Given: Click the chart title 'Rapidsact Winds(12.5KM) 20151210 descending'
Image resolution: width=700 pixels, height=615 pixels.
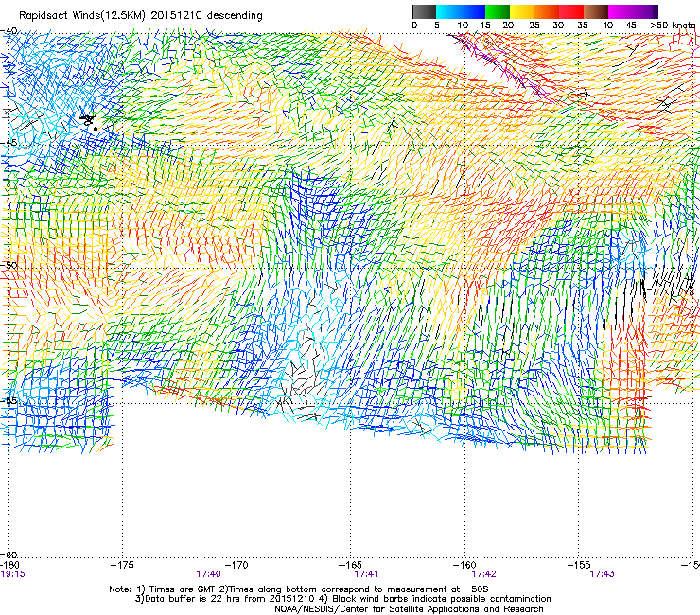Looking at the screenshot, I should point(141,16).
